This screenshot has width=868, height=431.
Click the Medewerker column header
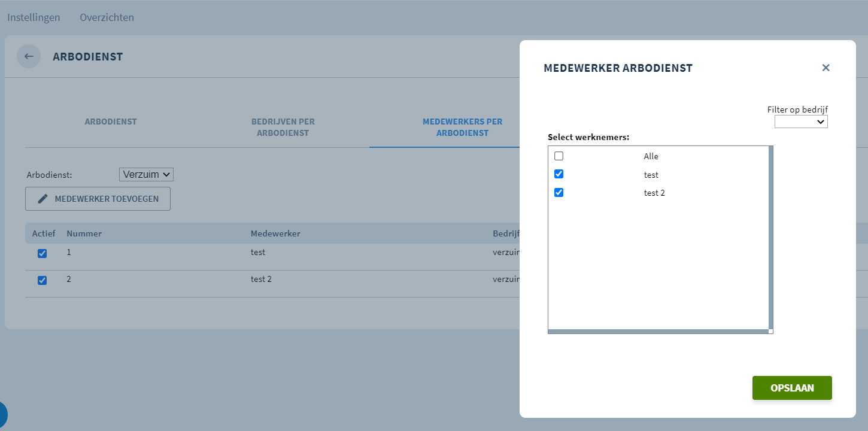(275, 233)
